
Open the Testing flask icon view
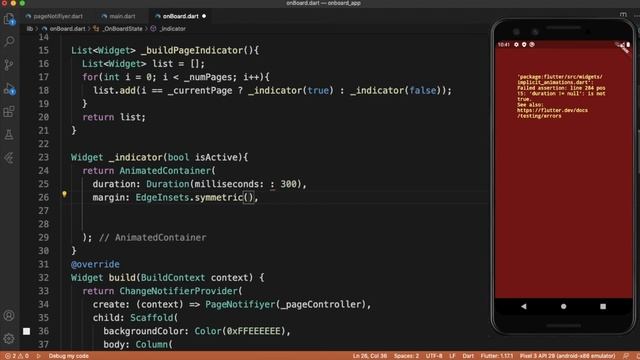tap(9, 135)
